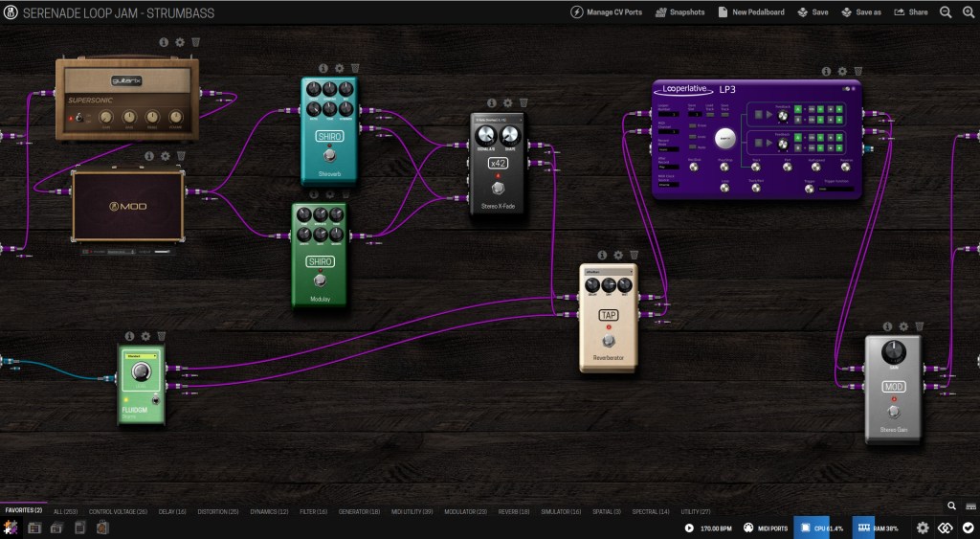Open settings of MOD cabinet plugin

(165, 156)
